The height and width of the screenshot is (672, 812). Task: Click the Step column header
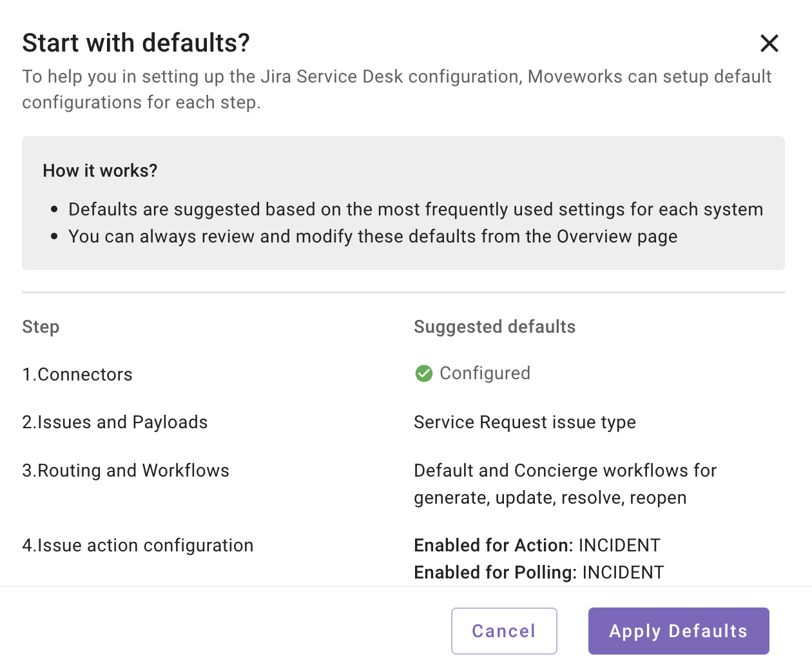pos(41,327)
